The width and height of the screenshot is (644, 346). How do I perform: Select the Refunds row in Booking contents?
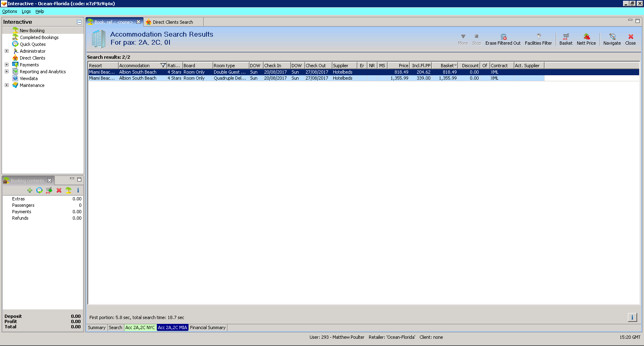(x=43, y=218)
